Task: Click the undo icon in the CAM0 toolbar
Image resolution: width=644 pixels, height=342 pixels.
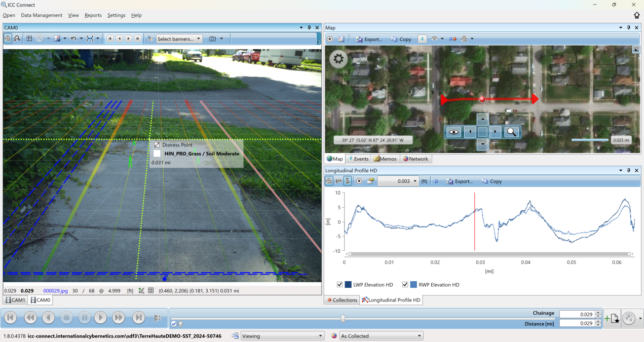Action: pyautogui.click(x=73, y=38)
